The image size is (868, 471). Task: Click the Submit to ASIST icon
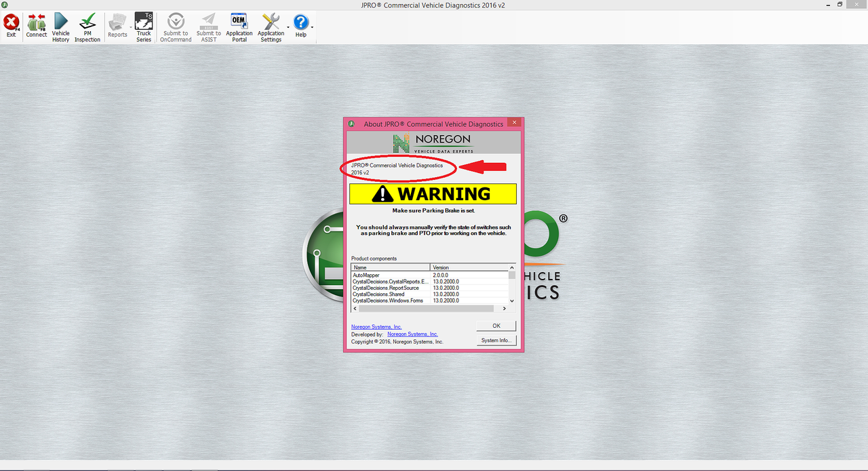coord(209,27)
